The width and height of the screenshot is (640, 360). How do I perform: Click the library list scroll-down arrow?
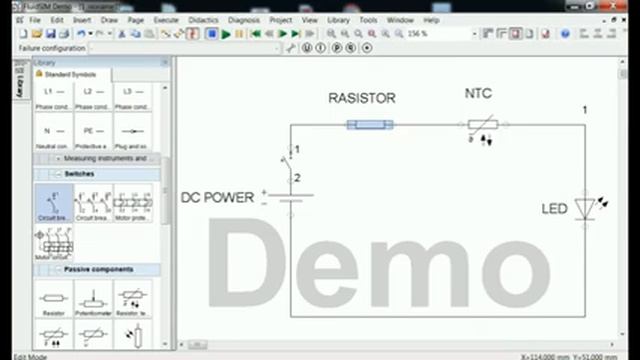click(165, 344)
